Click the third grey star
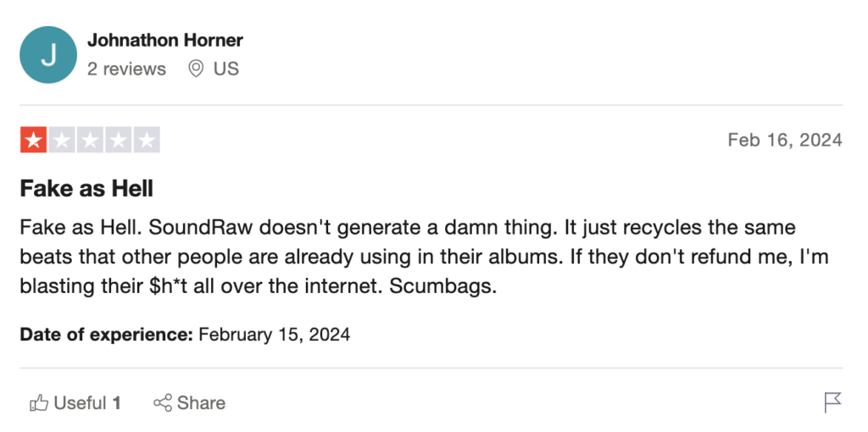 pos(90,140)
